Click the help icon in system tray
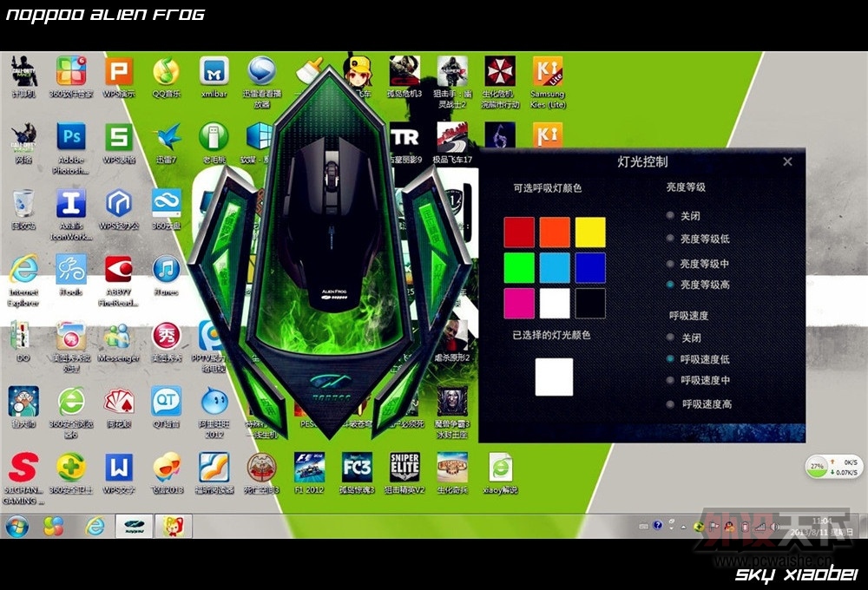The image size is (868, 590). pos(657,525)
